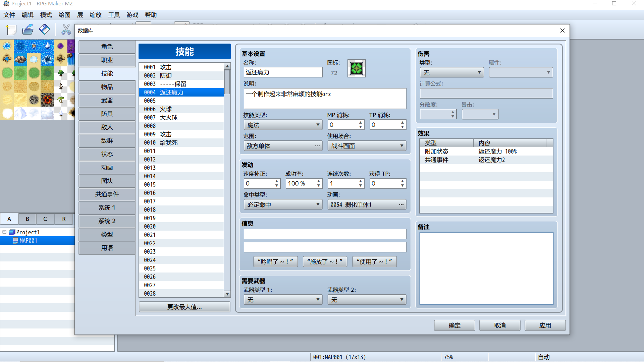This screenshot has height=362, width=644.
Task: Click the 应用 button
Action: (545, 325)
